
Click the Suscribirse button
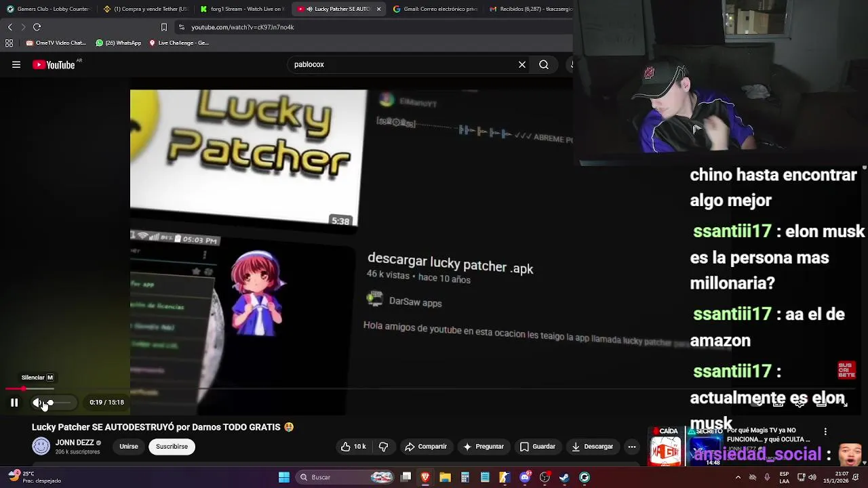(x=172, y=447)
